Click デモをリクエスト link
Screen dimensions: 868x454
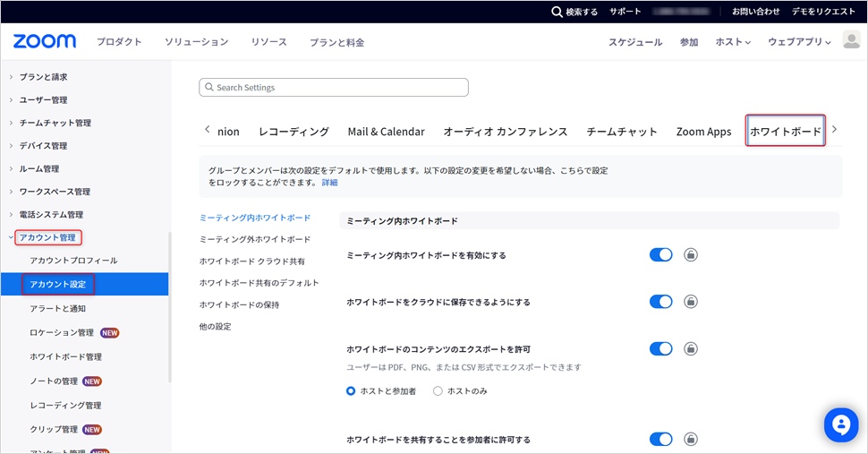click(823, 12)
